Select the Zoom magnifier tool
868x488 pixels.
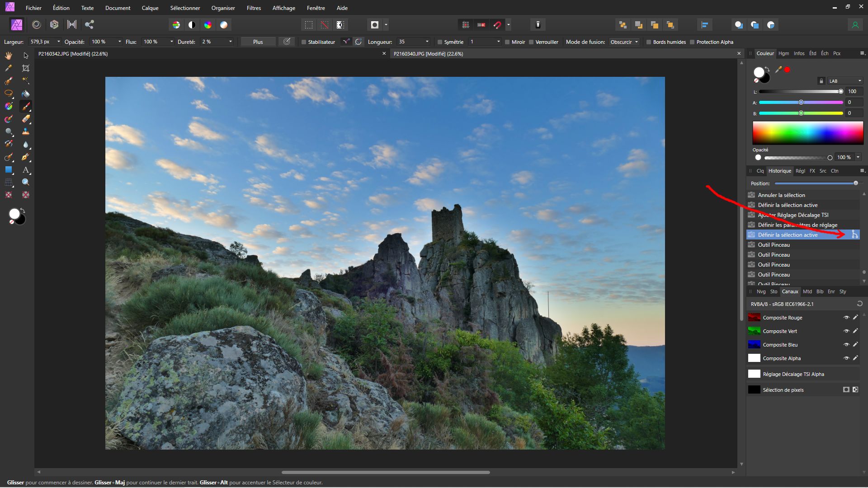click(x=26, y=182)
